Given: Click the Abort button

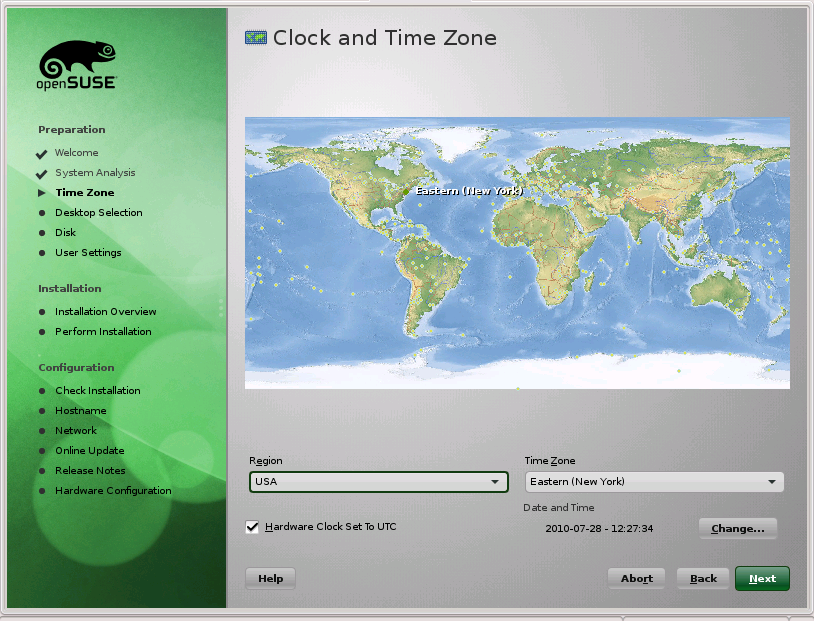Looking at the screenshot, I should 636,578.
